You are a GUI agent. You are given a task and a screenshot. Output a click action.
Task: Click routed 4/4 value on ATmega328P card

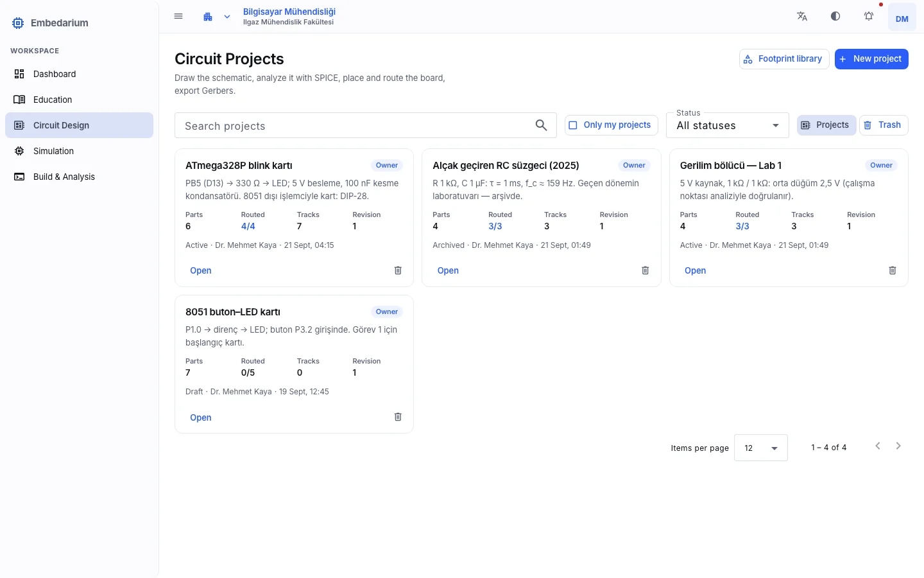(x=248, y=226)
